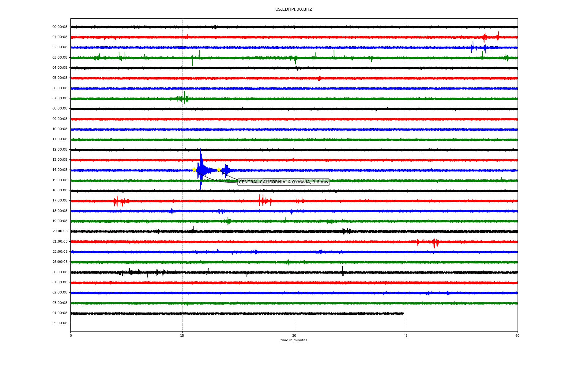Click the US.EDHPI.00.BHZ plot title

click(x=294, y=10)
